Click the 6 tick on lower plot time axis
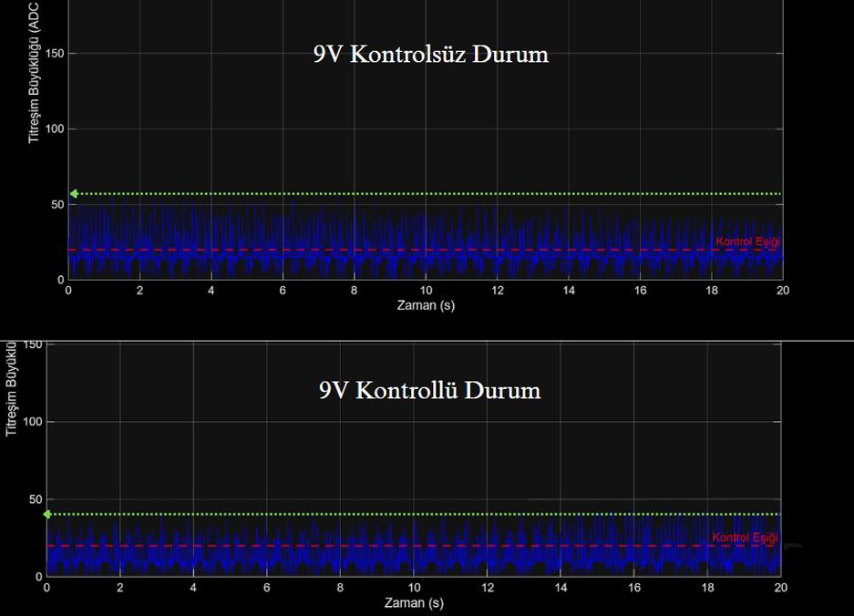 click(x=267, y=589)
